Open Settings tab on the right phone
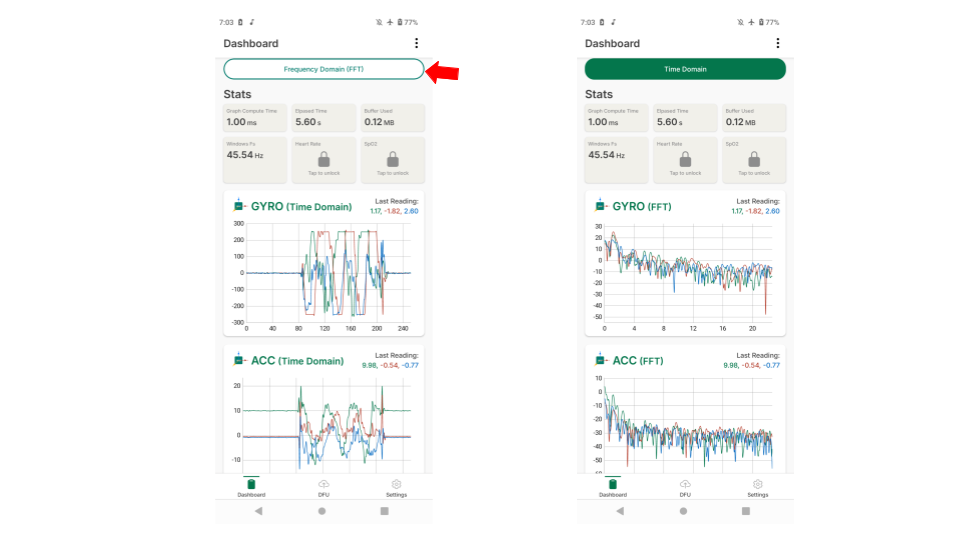Screen dimensions: 960x540 tap(758, 487)
